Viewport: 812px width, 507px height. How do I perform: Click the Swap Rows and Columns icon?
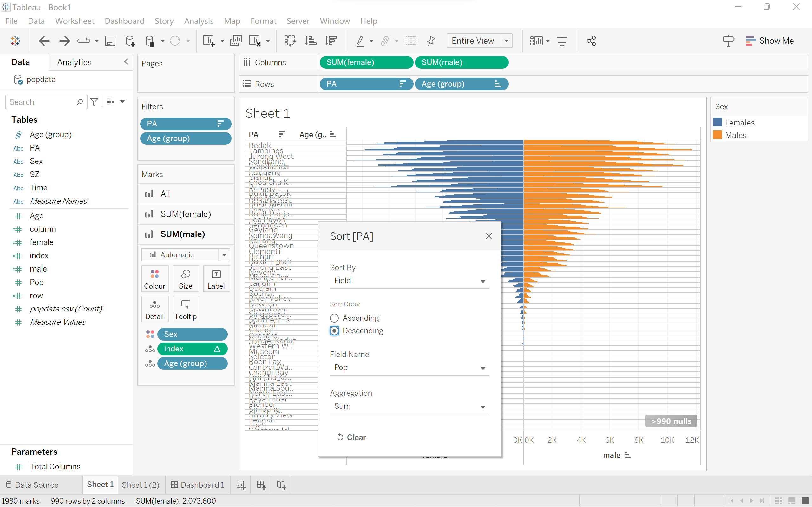click(290, 41)
